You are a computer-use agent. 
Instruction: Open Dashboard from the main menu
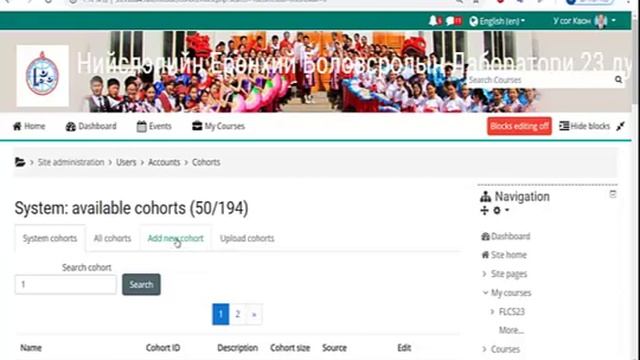click(91, 126)
